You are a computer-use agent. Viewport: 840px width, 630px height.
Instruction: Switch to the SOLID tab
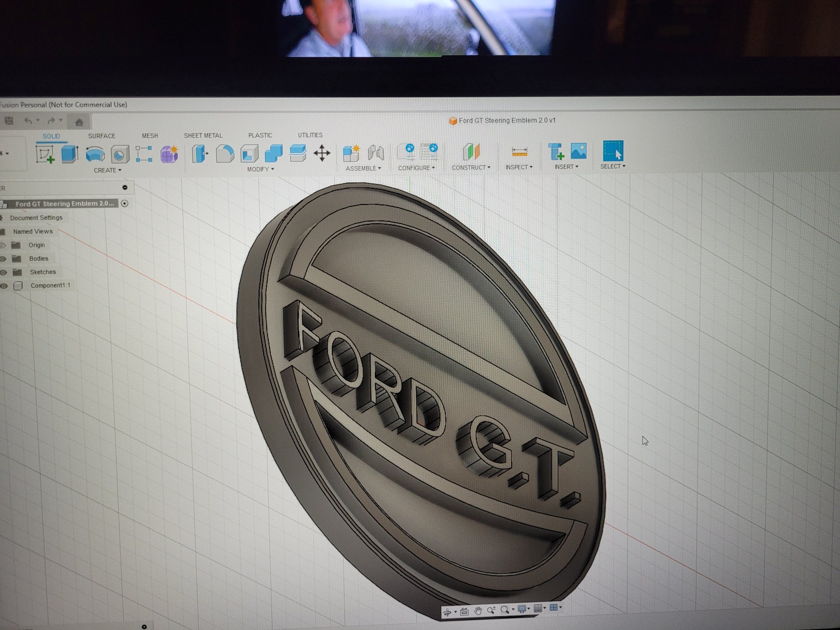tap(51, 136)
